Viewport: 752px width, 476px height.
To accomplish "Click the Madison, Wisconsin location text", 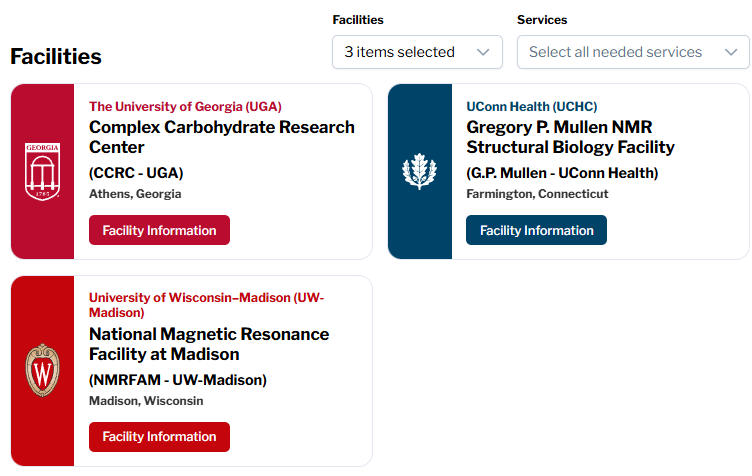I will 146,401.
